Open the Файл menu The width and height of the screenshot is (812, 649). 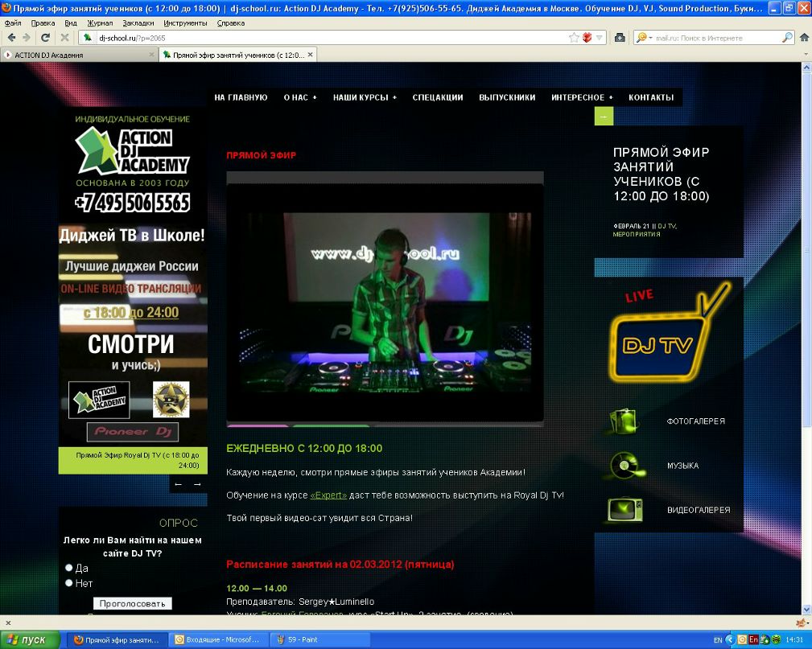(x=13, y=23)
